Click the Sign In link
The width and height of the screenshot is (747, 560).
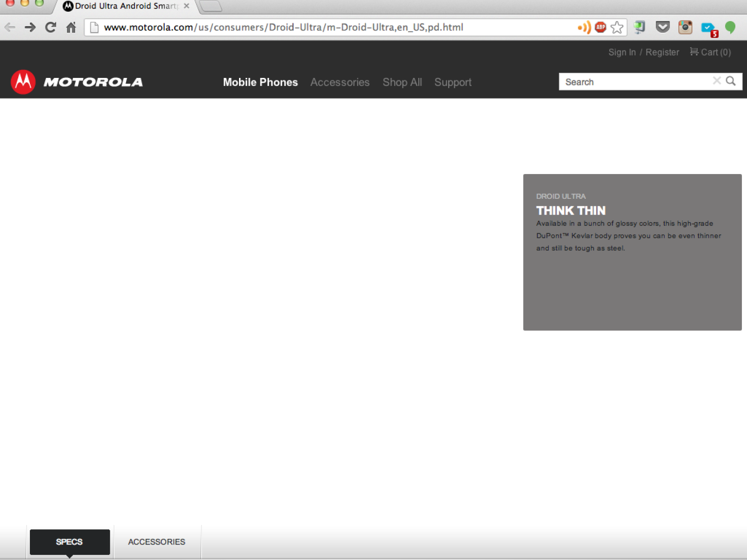tap(621, 52)
